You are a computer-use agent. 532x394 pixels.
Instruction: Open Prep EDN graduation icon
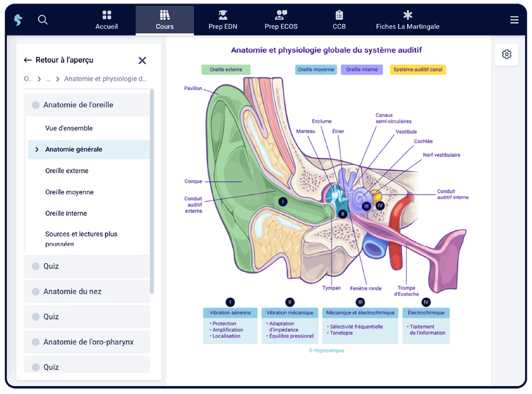[223, 15]
